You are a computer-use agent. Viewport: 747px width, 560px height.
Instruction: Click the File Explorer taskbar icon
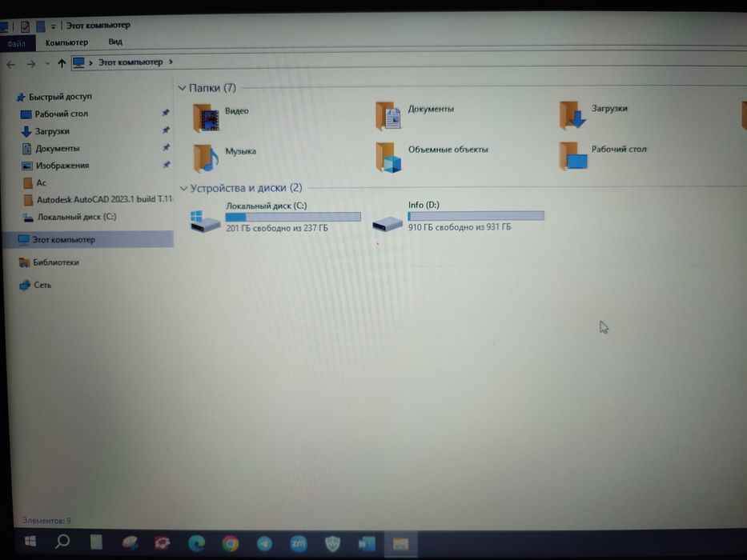click(400, 544)
